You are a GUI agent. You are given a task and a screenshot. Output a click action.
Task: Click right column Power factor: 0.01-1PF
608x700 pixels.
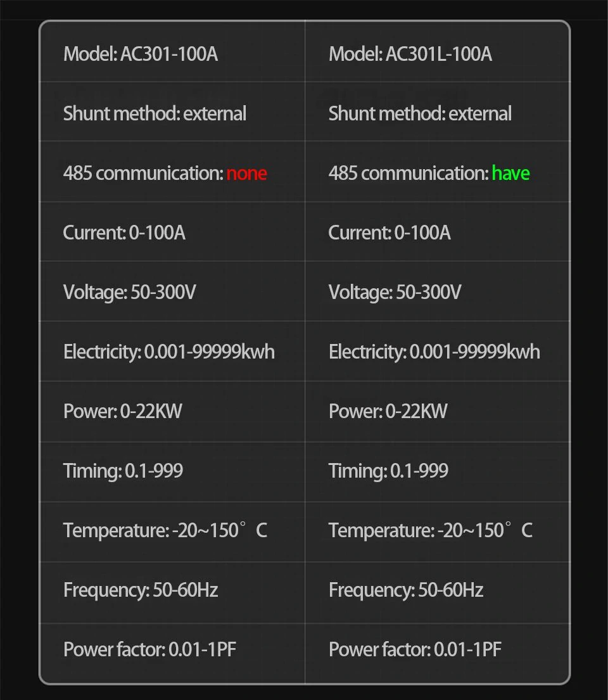coord(415,650)
